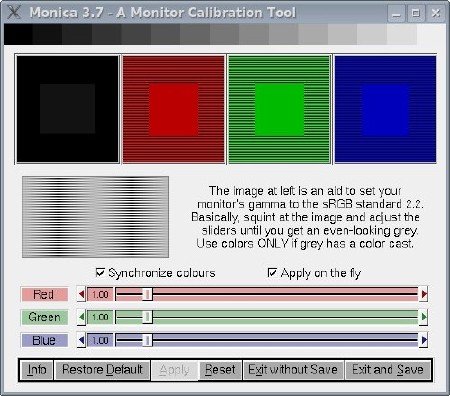
Task: Click the Blue slider's left decrease arrow
Action: point(81,340)
